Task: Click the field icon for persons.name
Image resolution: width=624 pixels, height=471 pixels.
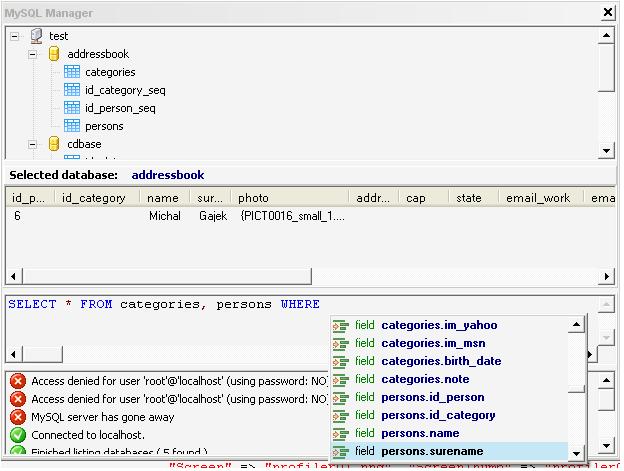Action: tap(341, 433)
